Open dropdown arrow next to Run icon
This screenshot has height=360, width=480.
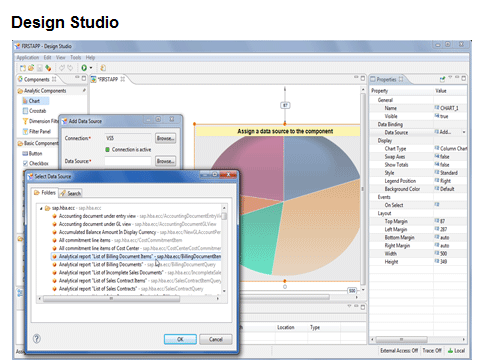coord(91,68)
